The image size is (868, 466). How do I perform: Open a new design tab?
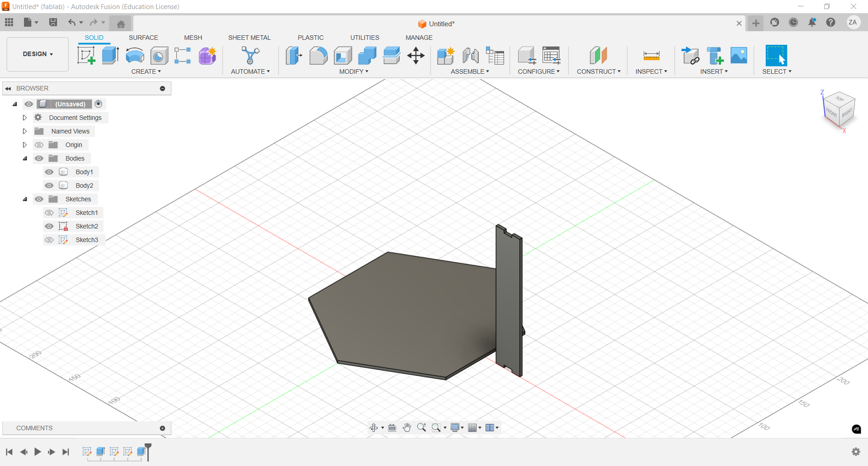(x=755, y=23)
